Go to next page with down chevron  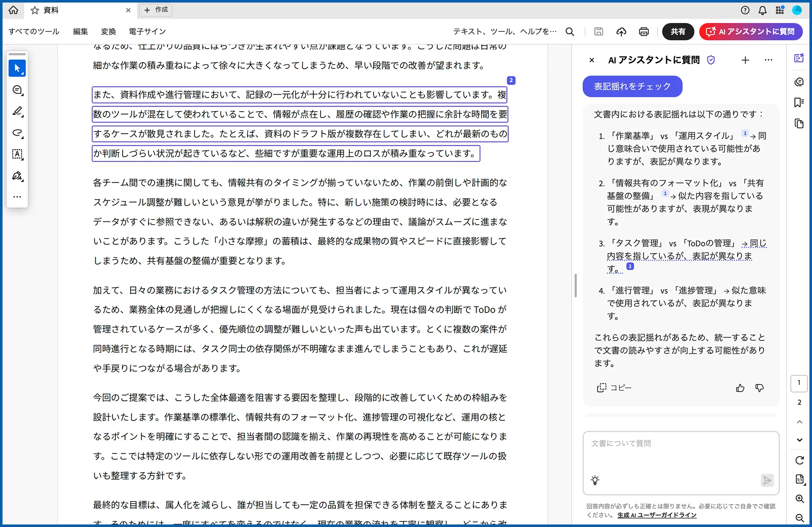tap(799, 440)
